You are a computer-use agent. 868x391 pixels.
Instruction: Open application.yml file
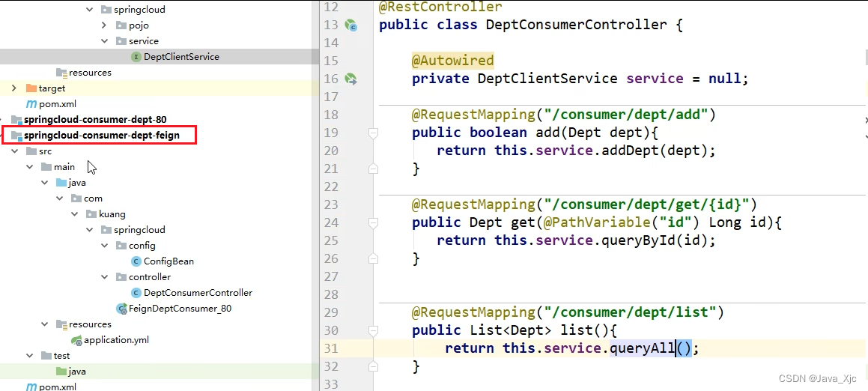pyautogui.click(x=116, y=340)
